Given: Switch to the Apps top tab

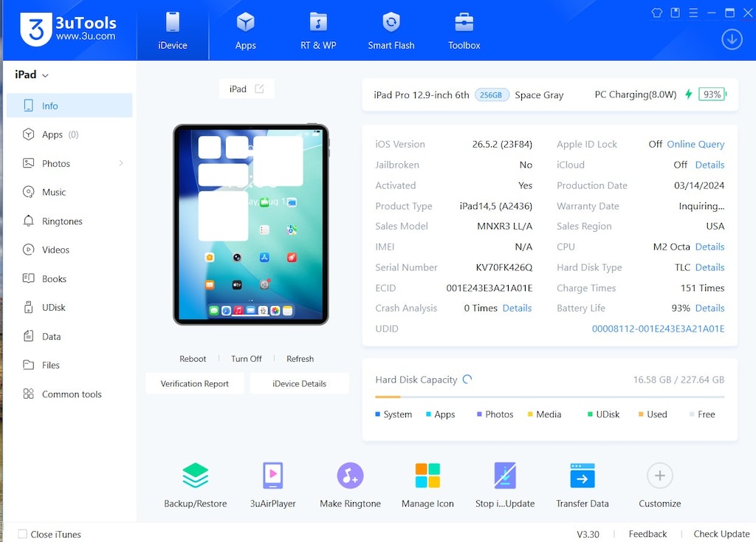Looking at the screenshot, I should click(x=245, y=31).
